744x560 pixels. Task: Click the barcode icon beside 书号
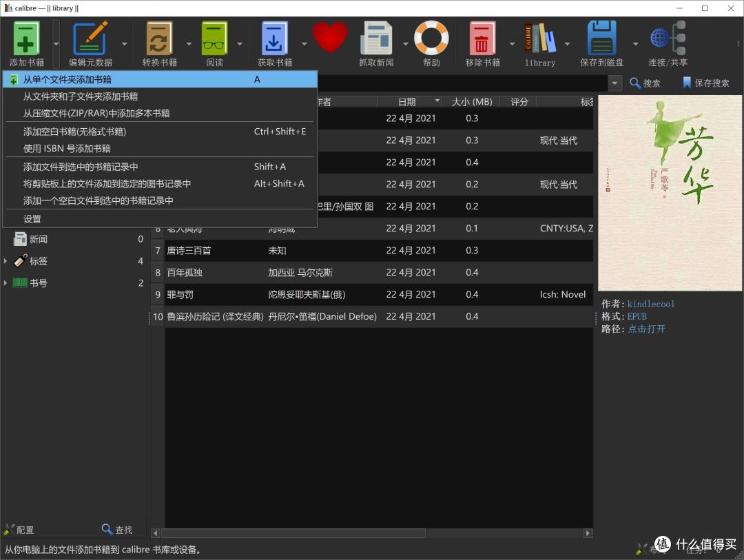click(20, 283)
